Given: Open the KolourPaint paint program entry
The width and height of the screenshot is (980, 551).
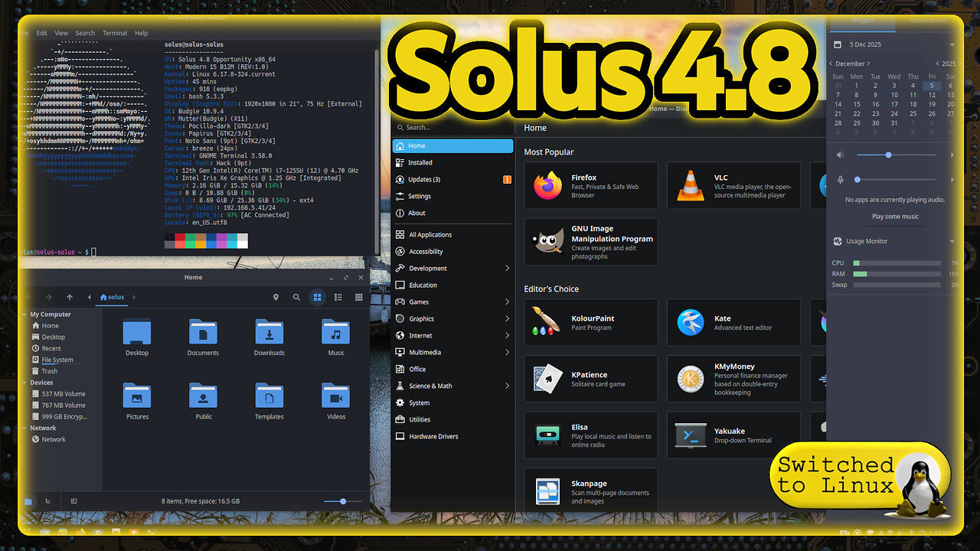Looking at the screenshot, I should pyautogui.click(x=591, y=322).
